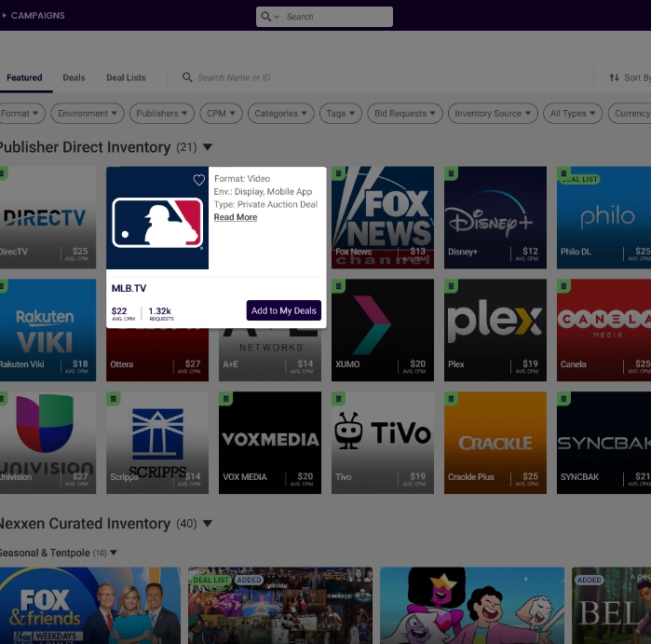Switch to the Featured tab
Screen dimensions: 651x644
coord(24,77)
